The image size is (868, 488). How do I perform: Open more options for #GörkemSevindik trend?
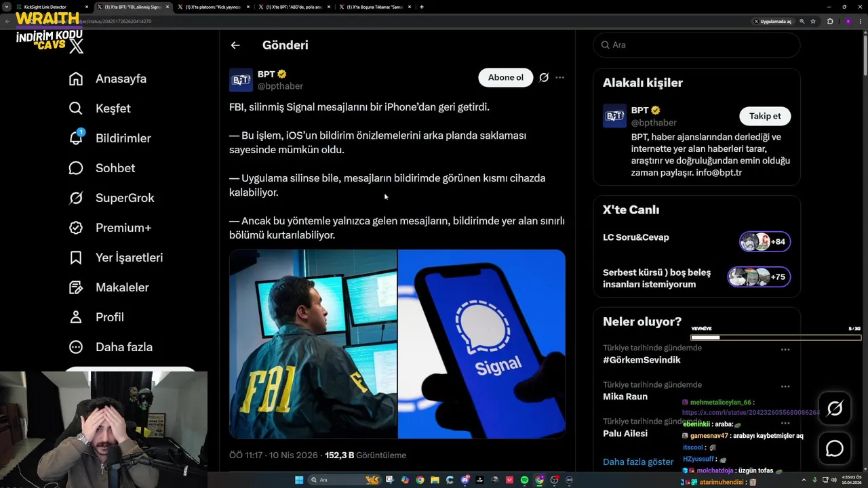tap(785, 350)
